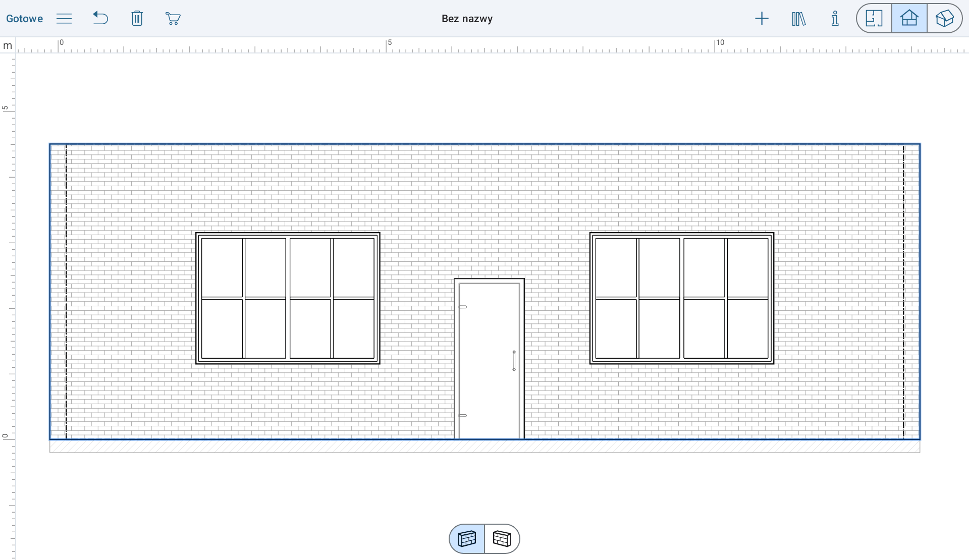Open the hamburger menu
The height and width of the screenshot is (560, 969).
click(x=64, y=19)
